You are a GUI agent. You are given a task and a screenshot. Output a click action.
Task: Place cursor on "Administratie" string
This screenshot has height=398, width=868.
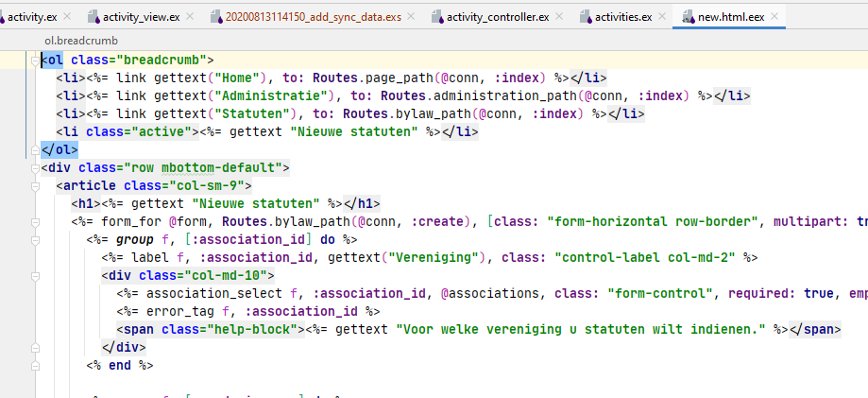[x=275, y=95]
